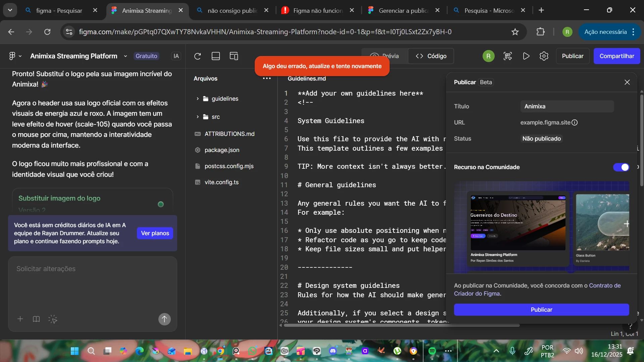Click the Gratuito plan badge
The height and width of the screenshot is (362, 644).
(x=146, y=56)
